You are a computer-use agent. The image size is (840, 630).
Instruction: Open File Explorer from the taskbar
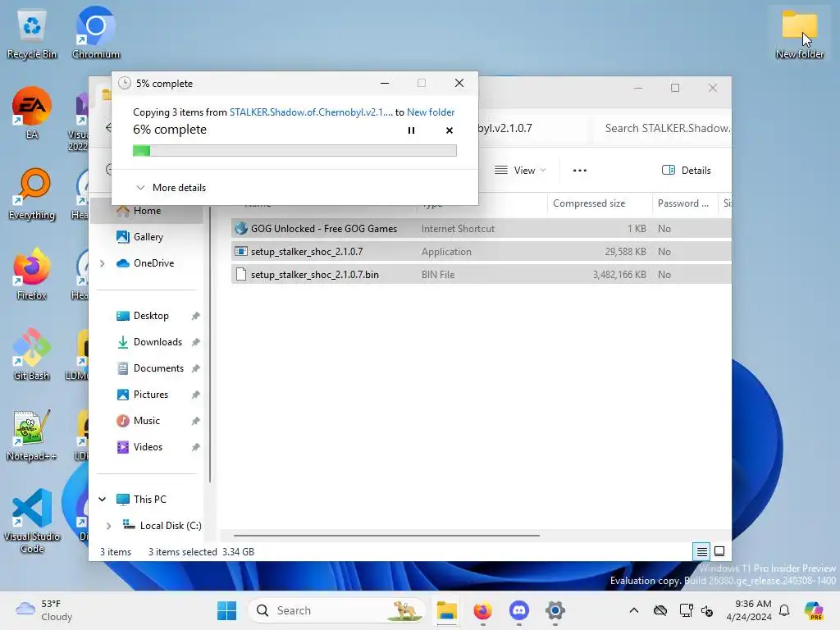point(446,610)
